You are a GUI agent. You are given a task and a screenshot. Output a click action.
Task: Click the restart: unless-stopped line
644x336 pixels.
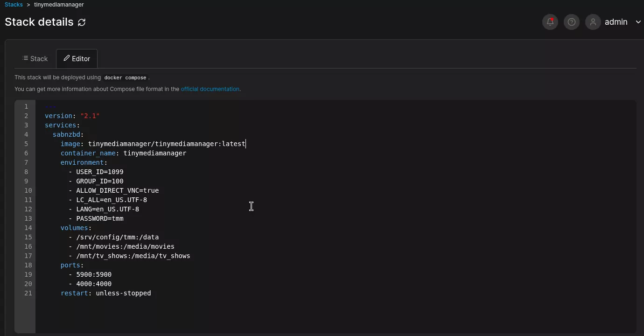(105, 293)
